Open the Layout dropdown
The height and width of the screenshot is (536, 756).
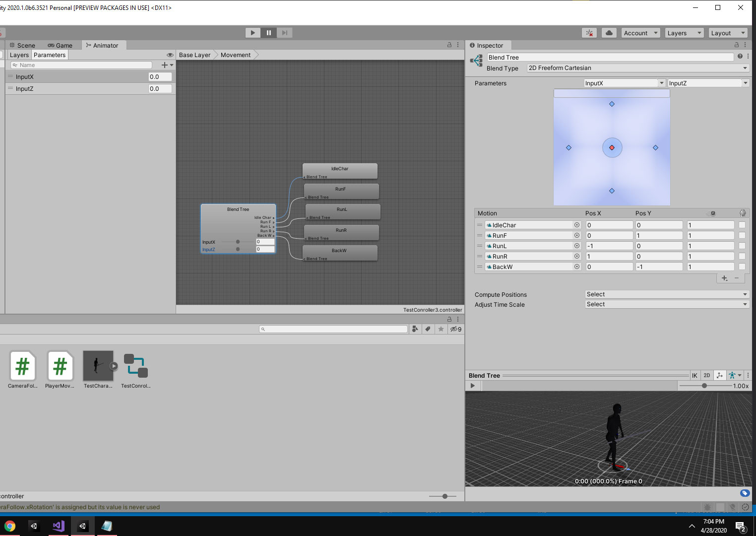[x=728, y=33]
